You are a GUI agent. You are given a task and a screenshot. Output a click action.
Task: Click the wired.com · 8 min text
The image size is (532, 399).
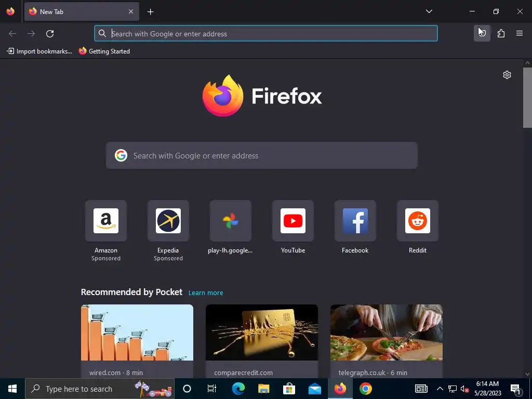[116, 373]
